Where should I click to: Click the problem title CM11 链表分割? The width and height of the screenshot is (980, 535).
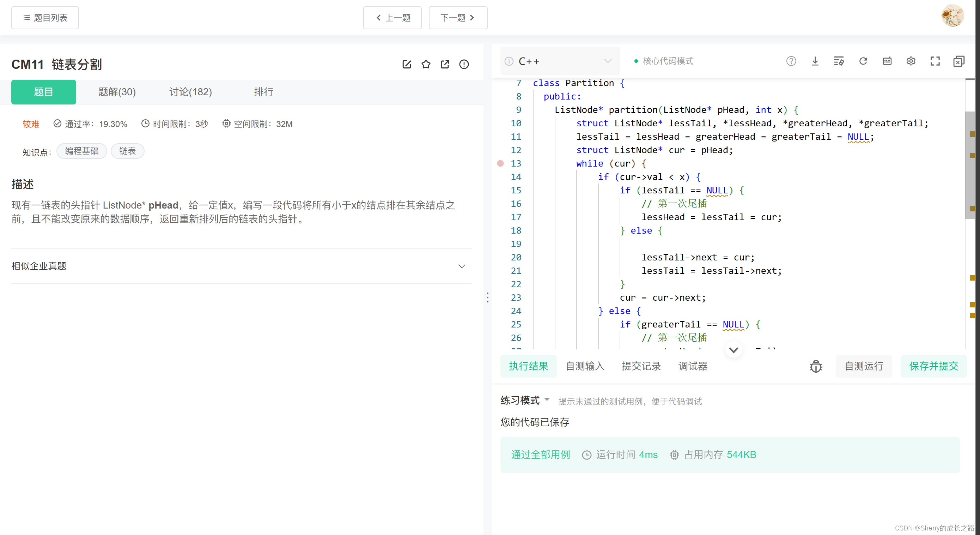point(57,64)
